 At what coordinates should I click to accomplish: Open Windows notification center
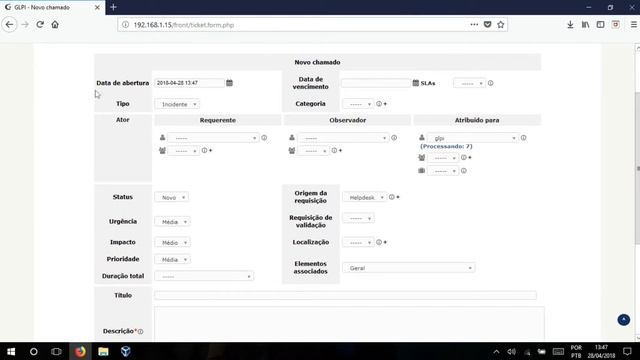coord(627,351)
